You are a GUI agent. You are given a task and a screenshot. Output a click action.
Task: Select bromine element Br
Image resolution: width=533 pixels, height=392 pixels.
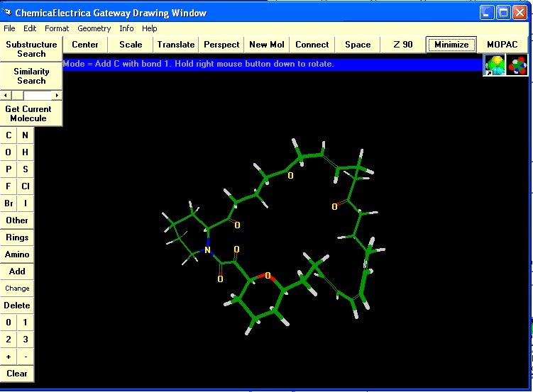coord(9,203)
